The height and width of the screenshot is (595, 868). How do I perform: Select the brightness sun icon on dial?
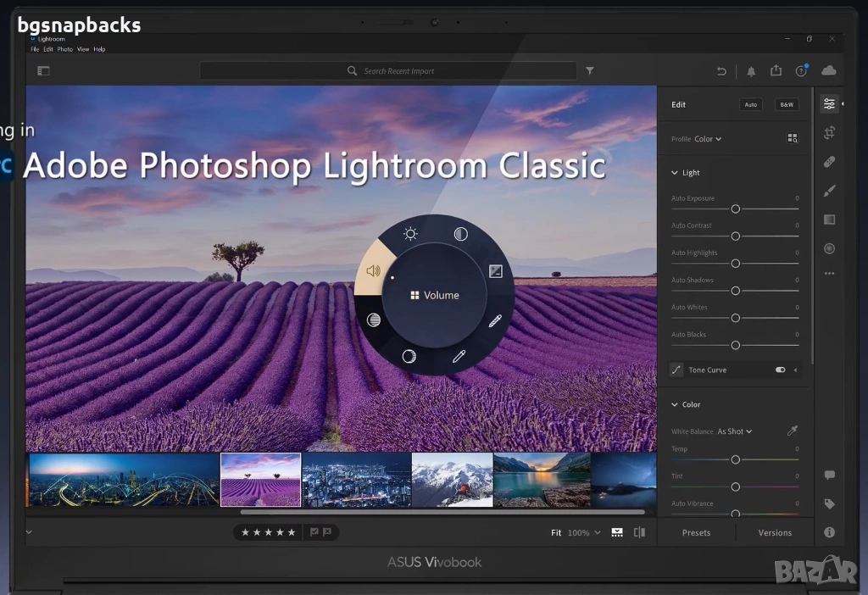(410, 234)
